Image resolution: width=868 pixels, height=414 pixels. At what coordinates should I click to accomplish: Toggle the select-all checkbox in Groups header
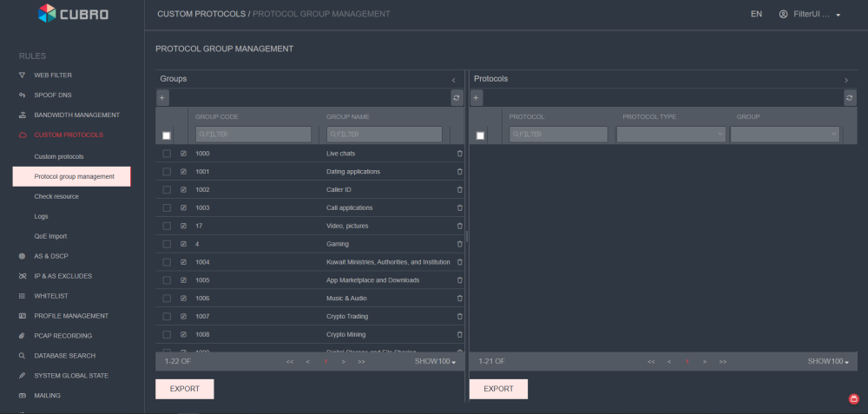pos(167,135)
